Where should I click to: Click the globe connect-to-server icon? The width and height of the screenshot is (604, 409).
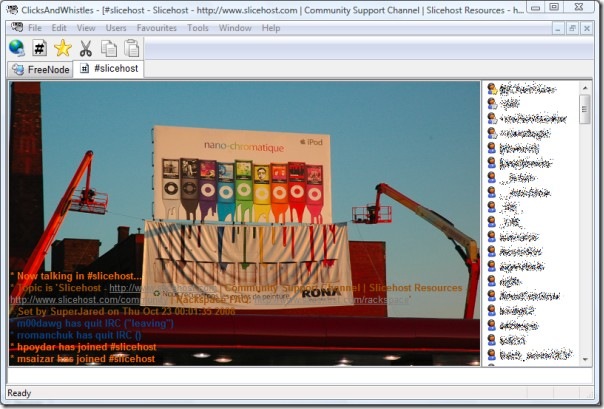[17, 49]
